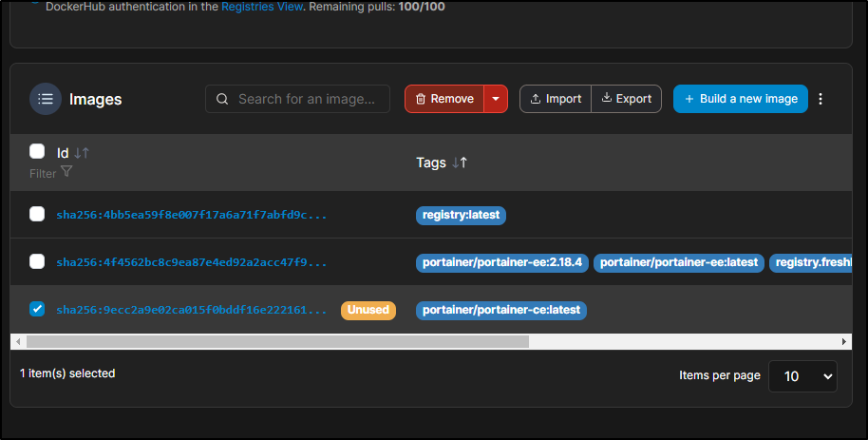The width and height of the screenshot is (868, 440).
Task: Click the registry:latest tag
Action: coord(462,215)
